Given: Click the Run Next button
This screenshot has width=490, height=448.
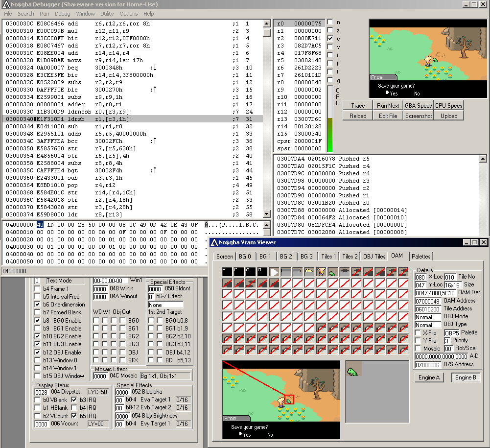Looking at the screenshot, I should [388, 106].
